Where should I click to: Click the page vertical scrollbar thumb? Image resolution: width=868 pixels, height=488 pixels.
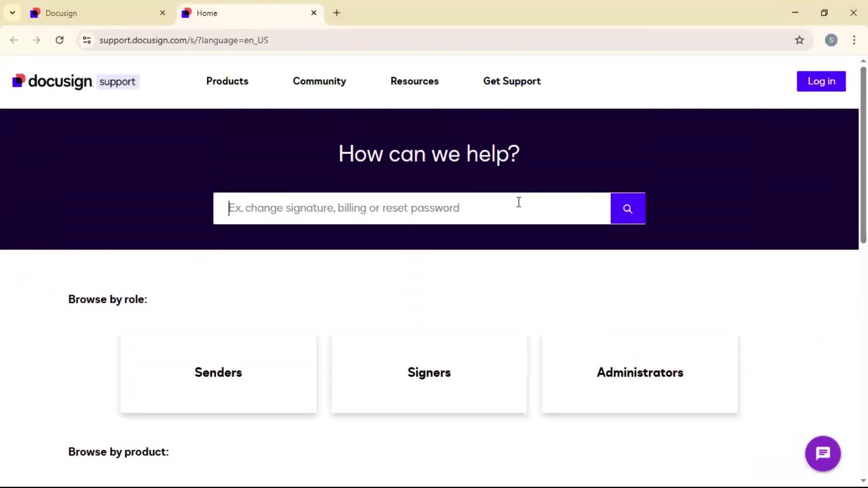point(863,155)
